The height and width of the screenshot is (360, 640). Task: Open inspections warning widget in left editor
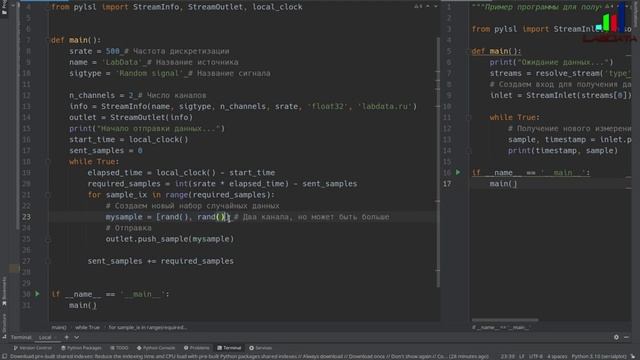(418, 7)
